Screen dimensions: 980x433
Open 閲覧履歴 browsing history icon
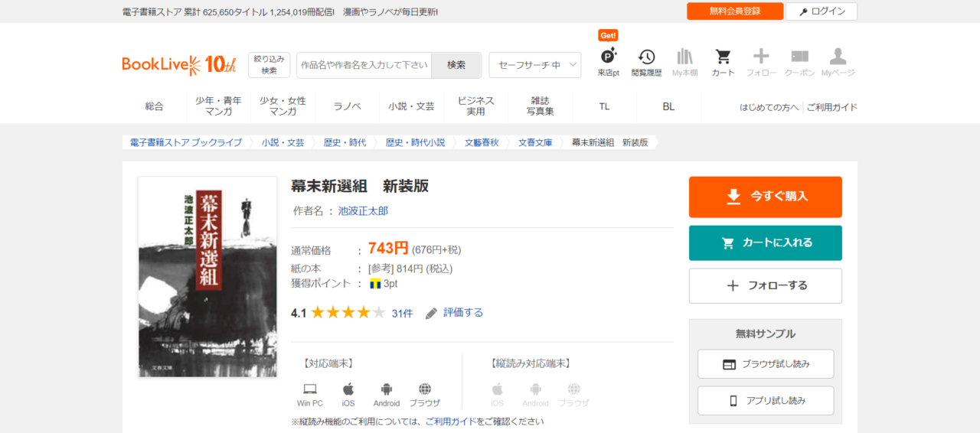[646, 57]
